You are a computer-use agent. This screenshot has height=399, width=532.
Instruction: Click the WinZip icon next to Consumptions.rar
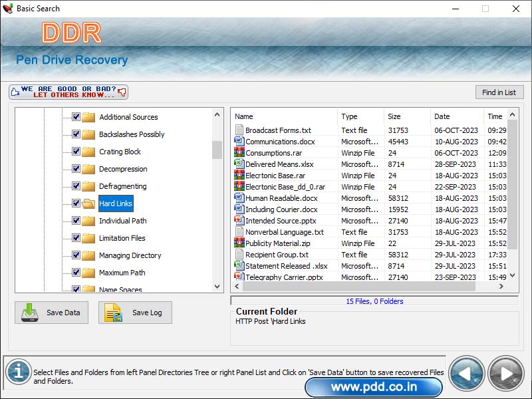click(x=239, y=153)
